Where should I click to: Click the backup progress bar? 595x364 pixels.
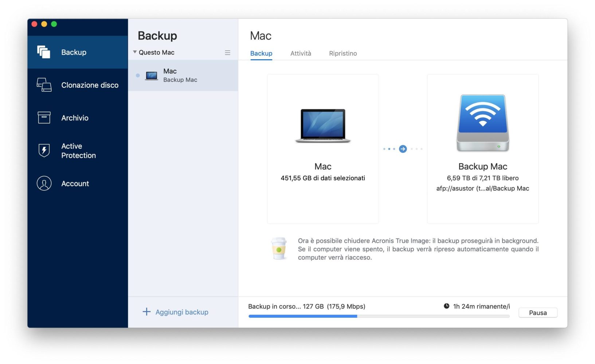pos(379,316)
